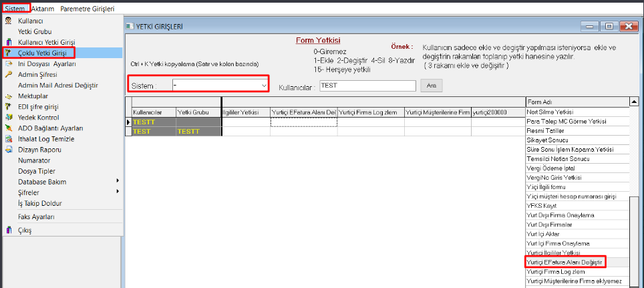Select Dizayn Raporu from menu
Screen dimensions: 644x288
[39, 150]
